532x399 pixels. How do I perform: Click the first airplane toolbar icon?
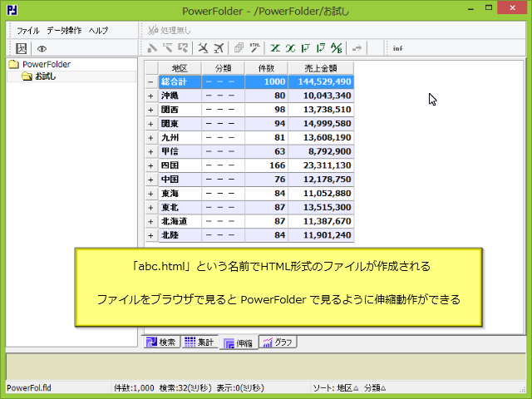(x=203, y=48)
